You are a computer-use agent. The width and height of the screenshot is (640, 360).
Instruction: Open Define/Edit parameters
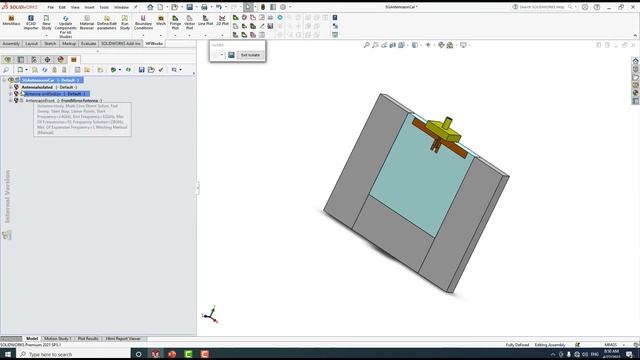point(107,22)
